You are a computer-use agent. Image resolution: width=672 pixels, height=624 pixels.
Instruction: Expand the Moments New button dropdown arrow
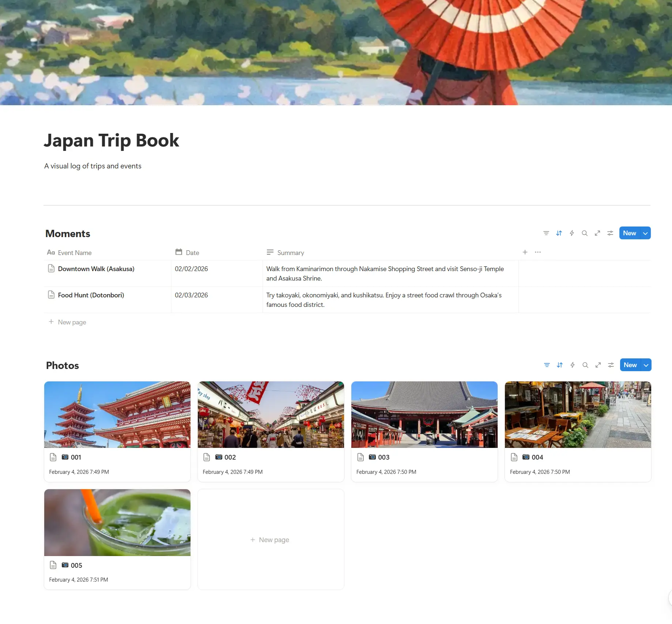pyautogui.click(x=645, y=233)
